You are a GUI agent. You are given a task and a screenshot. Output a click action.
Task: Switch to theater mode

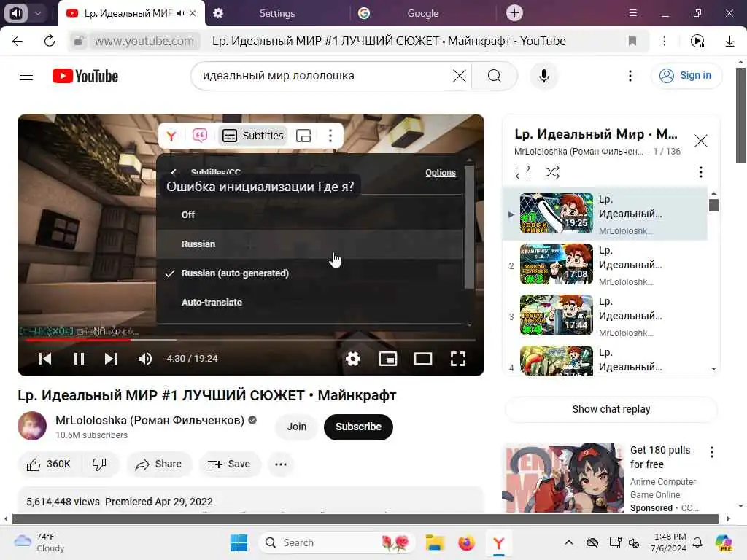(422, 359)
